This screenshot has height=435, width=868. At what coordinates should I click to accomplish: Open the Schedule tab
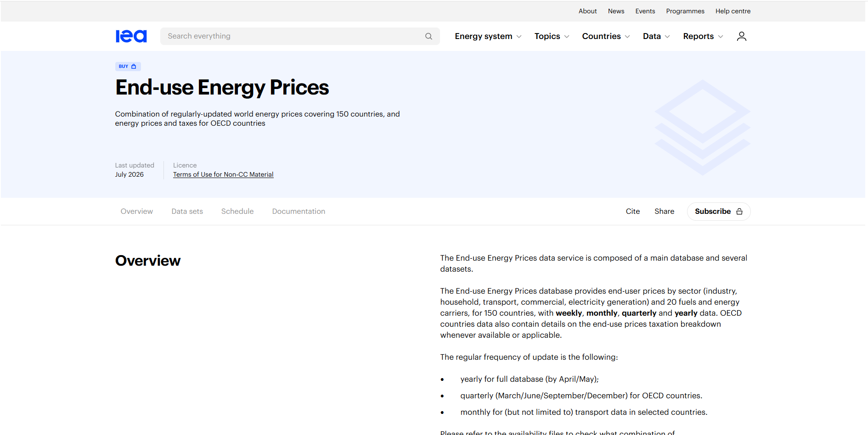coord(237,212)
